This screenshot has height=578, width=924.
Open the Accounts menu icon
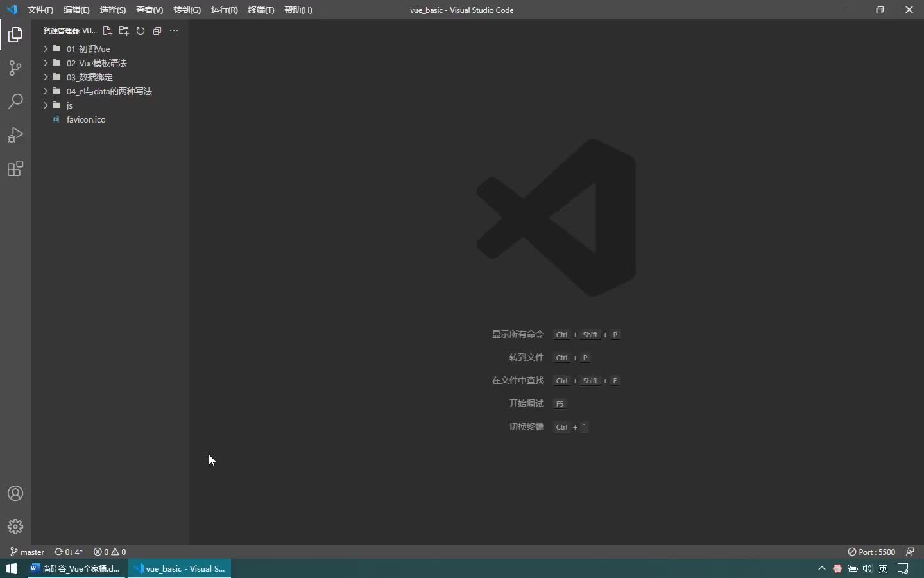(x=15, y=493)
